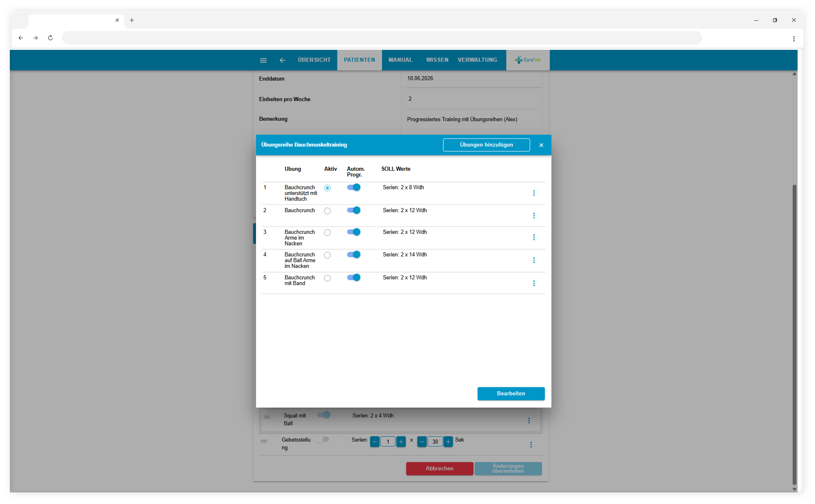The height and width of the screenshot is (504, 815).
Task: Click the Serien input field showing 1
Action: click(x=388, y=442)
